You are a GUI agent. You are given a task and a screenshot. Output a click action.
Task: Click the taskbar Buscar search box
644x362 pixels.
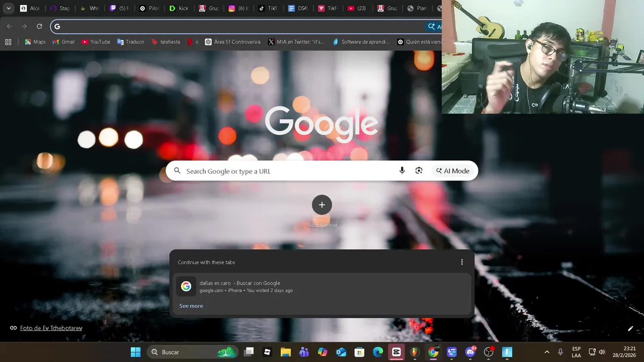click(193, 352)
